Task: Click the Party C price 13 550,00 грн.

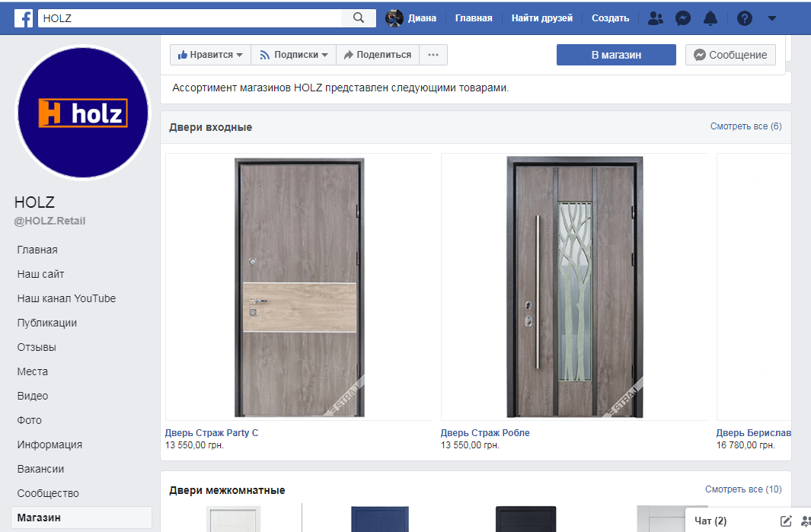Action: [194, 445]
